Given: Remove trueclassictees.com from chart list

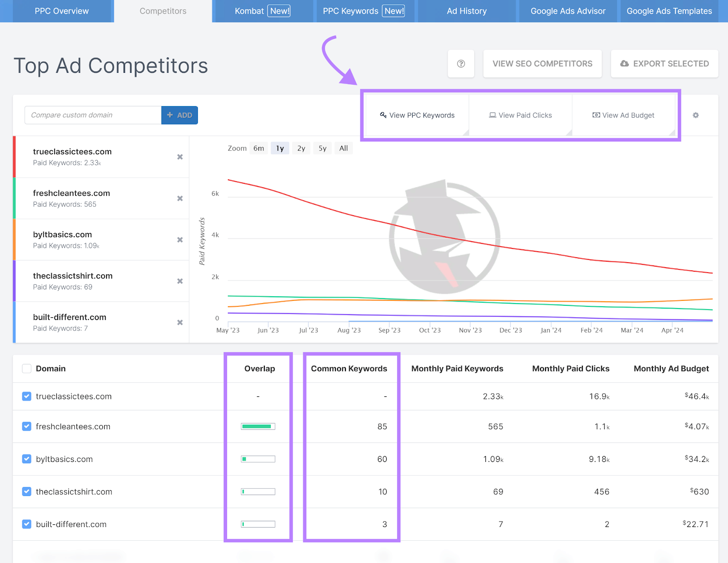Looking at the screenshot, I should 180,157.
